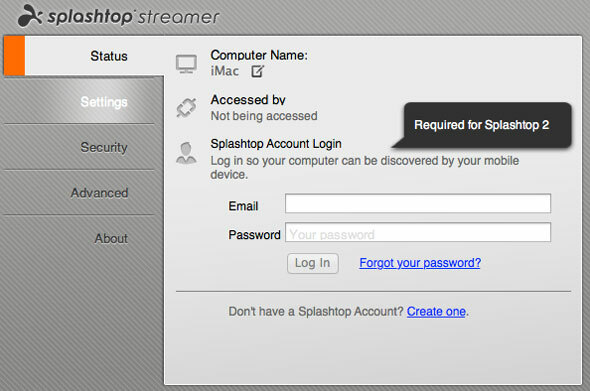
Task: Click the user account silhouette icon
Action: pos(186,153)
